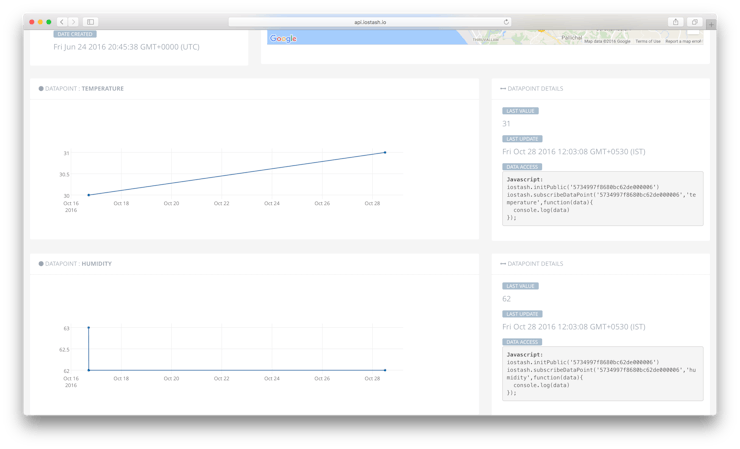The width and height of the screenshot is (740, 449).
Task: Select humidity point at value 63
Action: pos(89,327)
